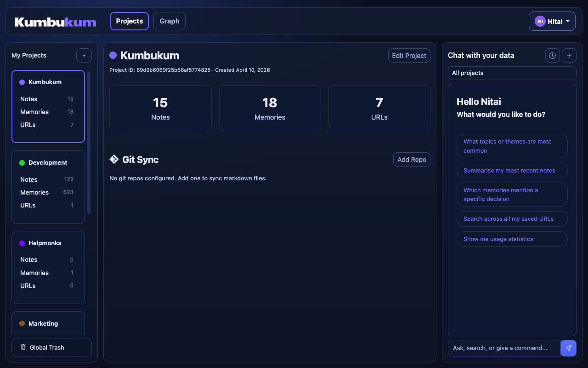The image size is (588, 368).
Task: Switch to the Graph tab
Action: click(x=170, y=21)
